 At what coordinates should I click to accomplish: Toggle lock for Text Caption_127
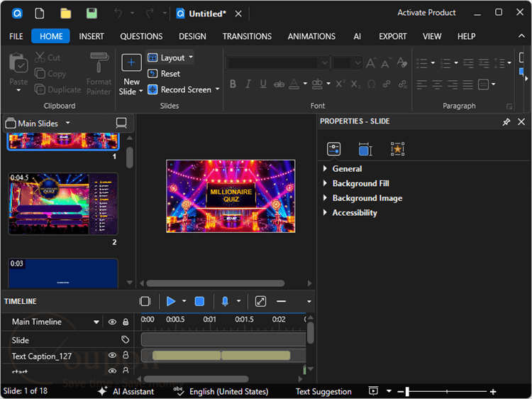pos(126,355)
